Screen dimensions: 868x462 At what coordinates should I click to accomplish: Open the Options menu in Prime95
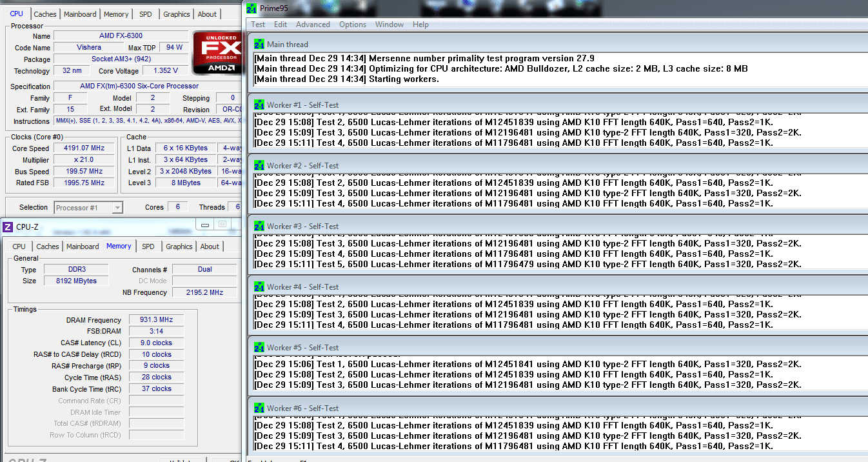point(353,25)
